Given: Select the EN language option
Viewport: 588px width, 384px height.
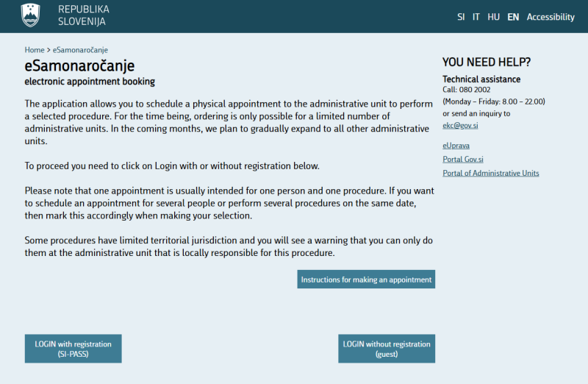Looking at the screenshot, I should [513, 17].
